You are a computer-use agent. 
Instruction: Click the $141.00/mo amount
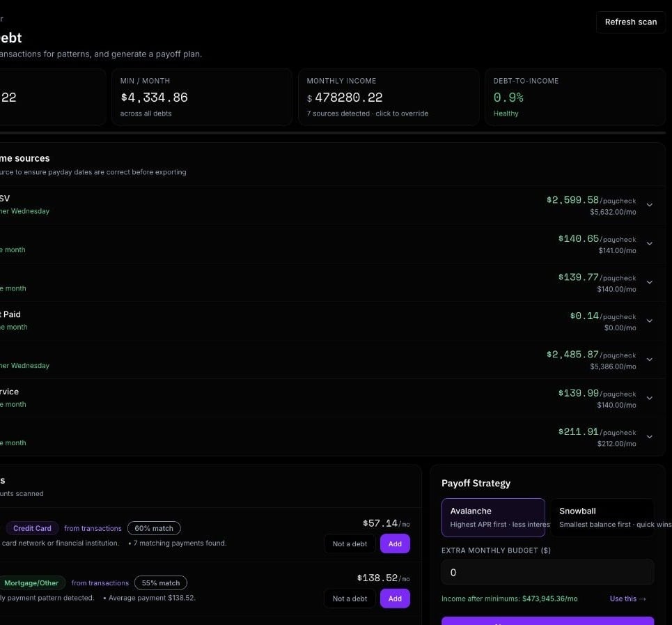pos(617,251)
